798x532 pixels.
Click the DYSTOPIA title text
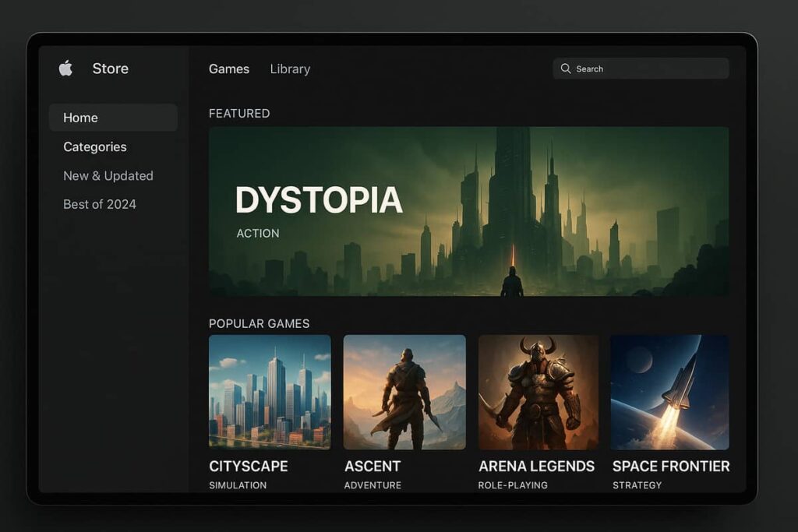point(319,199)
